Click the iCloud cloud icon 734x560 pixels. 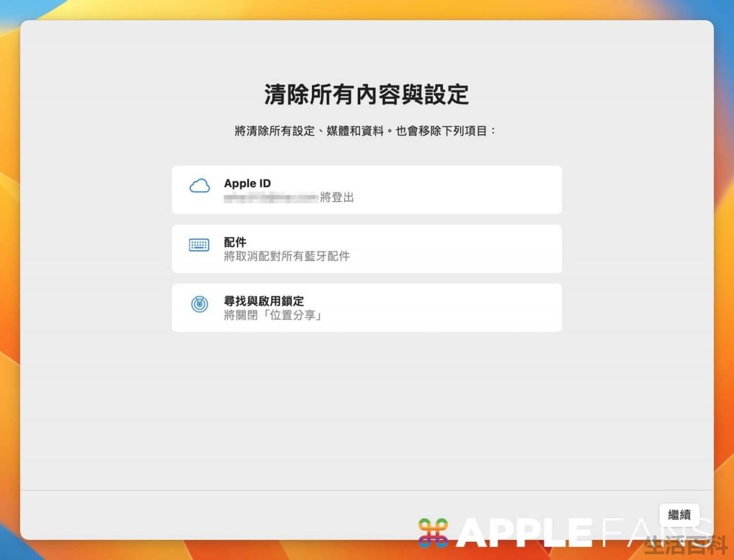click(x=200, y=186)
